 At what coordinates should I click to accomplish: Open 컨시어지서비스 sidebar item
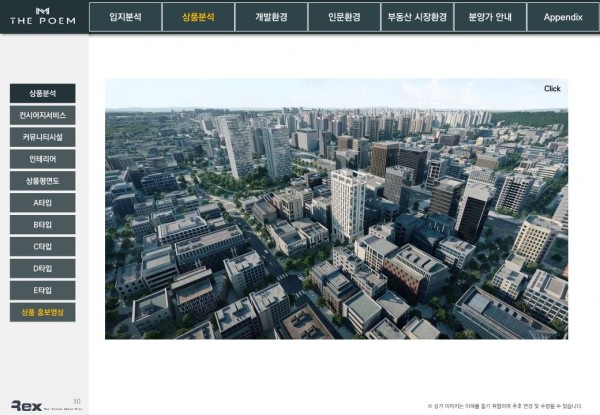[x=42, y=115]
